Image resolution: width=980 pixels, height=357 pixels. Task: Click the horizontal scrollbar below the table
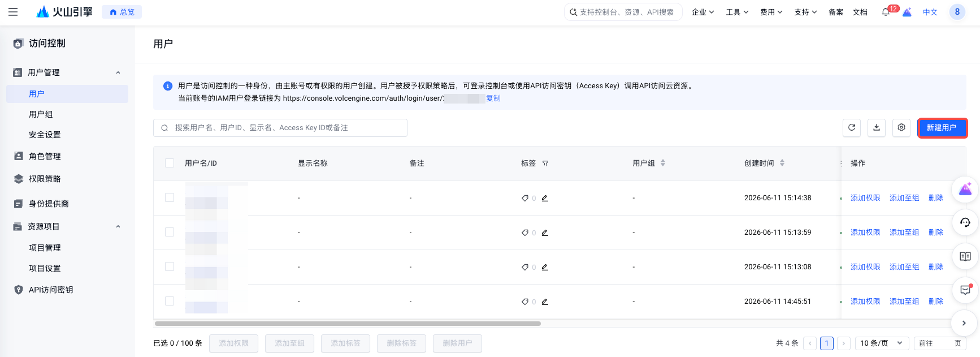[348, 324]
